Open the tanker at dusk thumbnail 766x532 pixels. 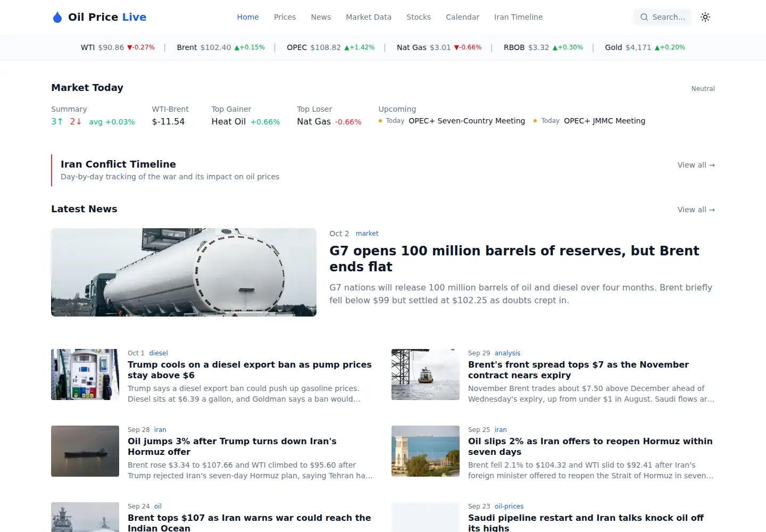85,451
